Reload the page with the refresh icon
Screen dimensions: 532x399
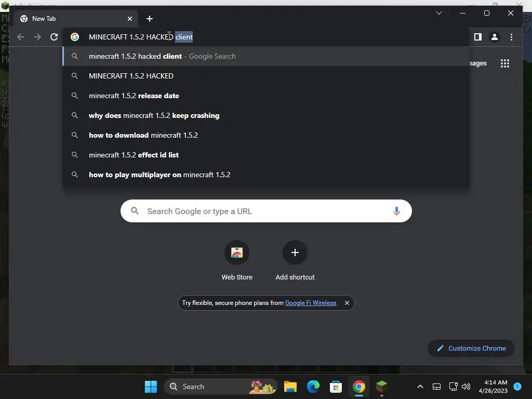(x=54, y=37)
